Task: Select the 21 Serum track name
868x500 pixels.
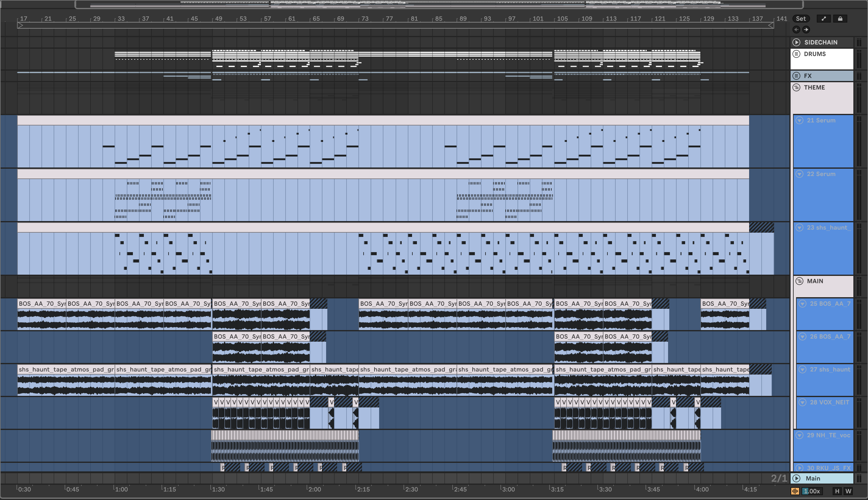Action: [821, 121]
